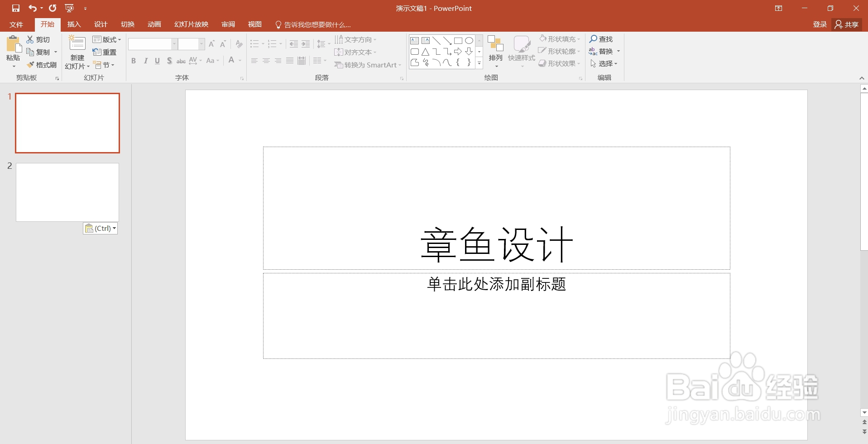Toggle text Shadow formatting
This screenshot has height=444, width=868.
click(x=169, y=61)
